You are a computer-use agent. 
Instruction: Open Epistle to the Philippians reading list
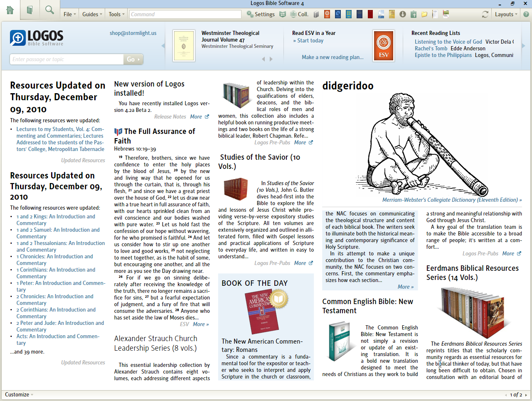coord(443,55)
